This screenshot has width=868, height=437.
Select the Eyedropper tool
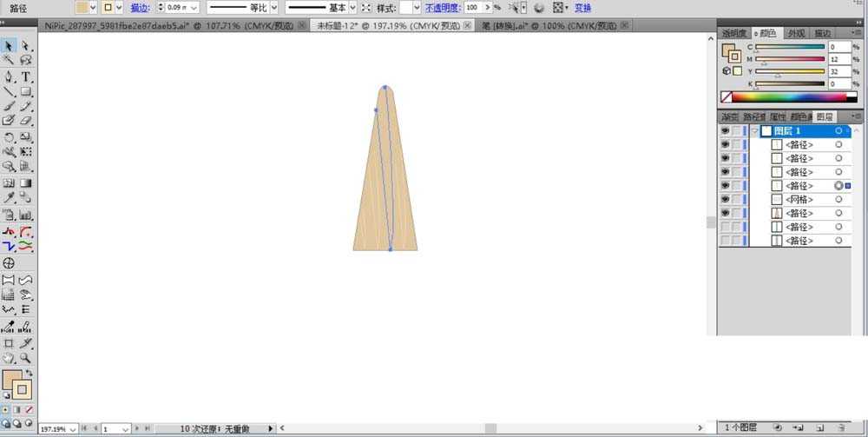(x=9, y=197)
